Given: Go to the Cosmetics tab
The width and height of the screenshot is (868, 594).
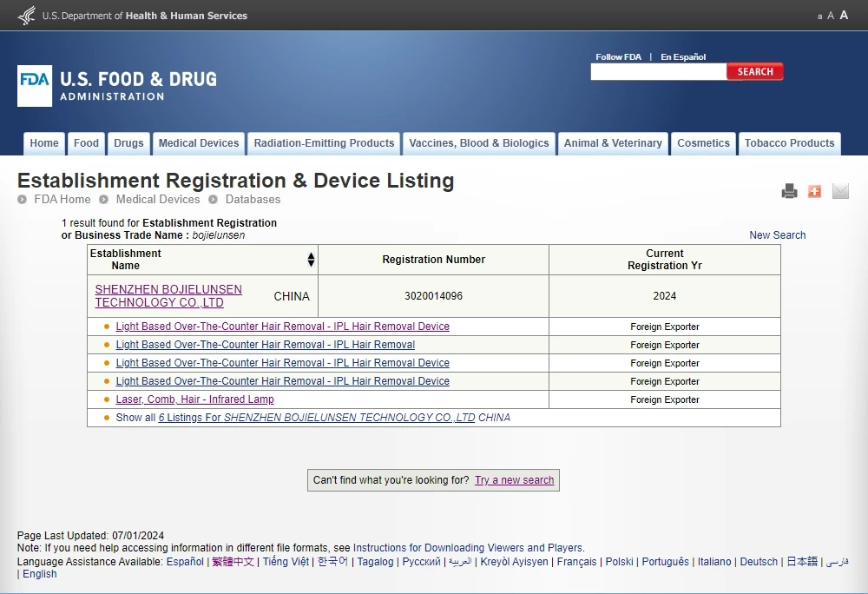Looking at the screenshot, I should click(703, 143).
